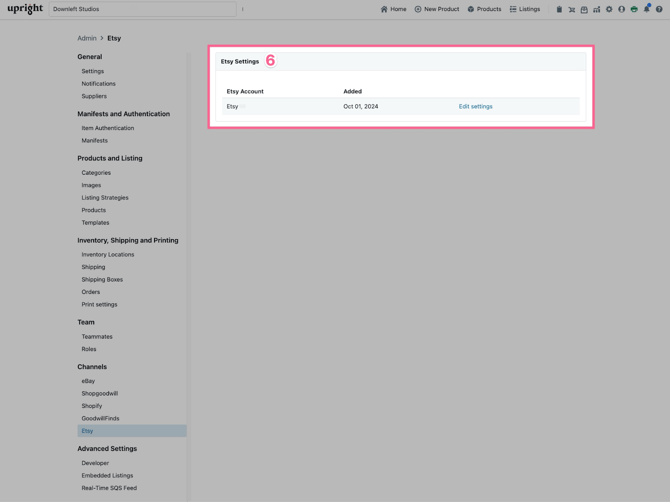This screenshot has width=670, height=502.
Task: Go to Admin breadcrumb link
Action: [x=87, y=38]
